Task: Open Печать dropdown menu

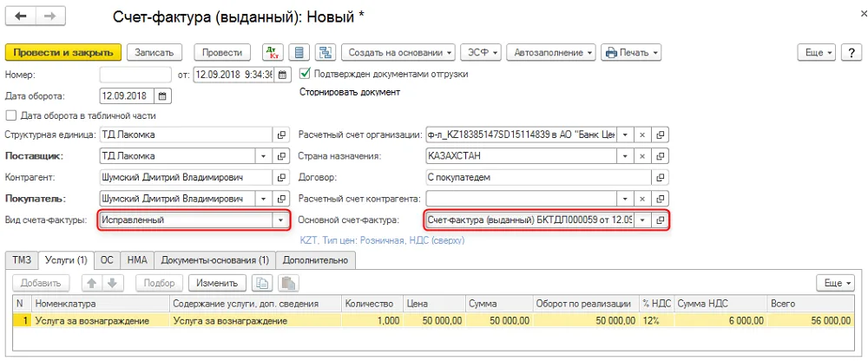Action: pyautogui.click(x=631, y=53)
